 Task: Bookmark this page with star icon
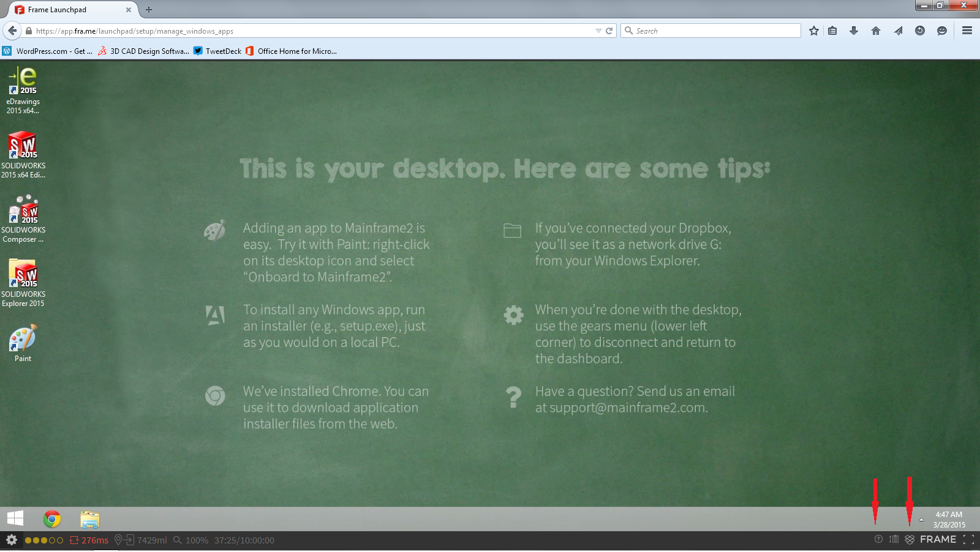point(813,31)
